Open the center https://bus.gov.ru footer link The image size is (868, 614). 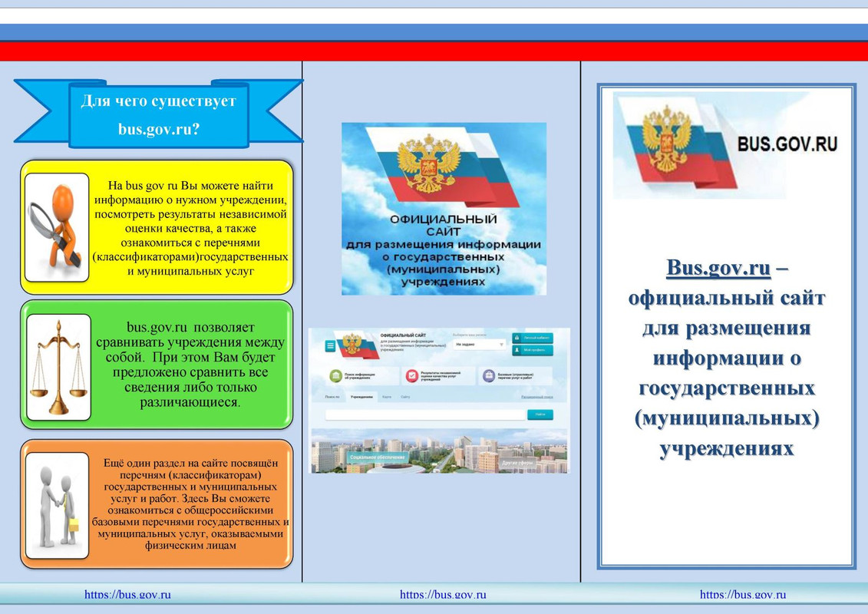pyautogui.click(x=443, y=595)
